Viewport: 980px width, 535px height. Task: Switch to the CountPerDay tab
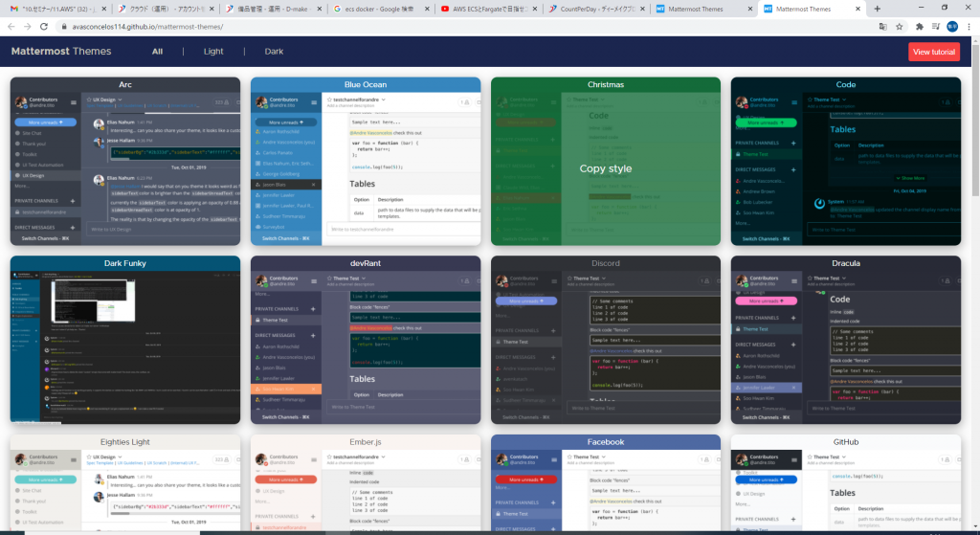point(595,9)
